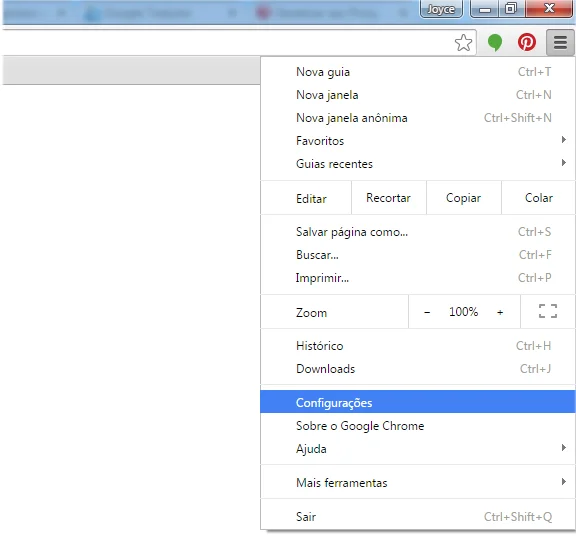Click the bookmark star icon
Image resolution: width=576 pixels, height=540 pixels.
click(463, 43)
